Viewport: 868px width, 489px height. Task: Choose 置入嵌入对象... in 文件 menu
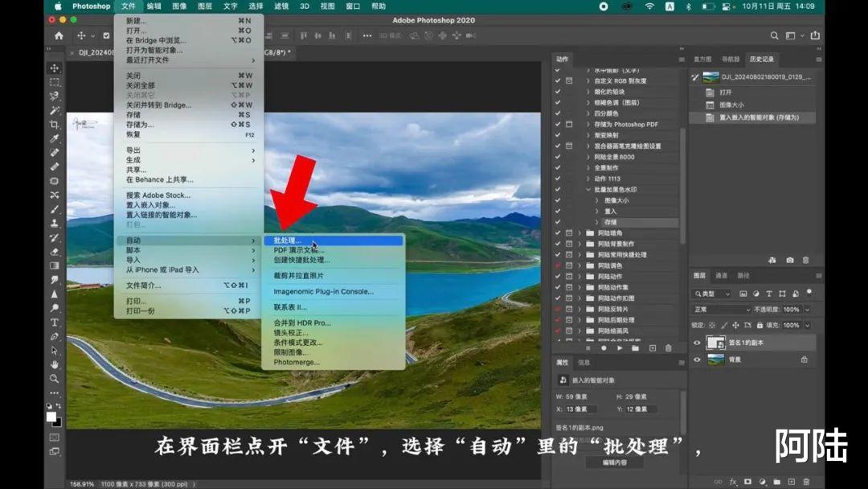point(189,205)
